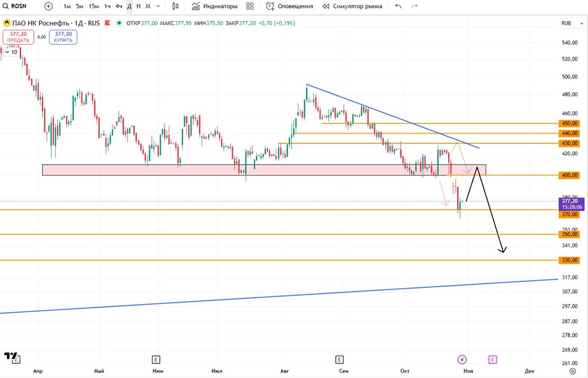Image resolution: width=588 pixels, height=378 pixels.
Task: Open the multi-chart layout grid icon
Action: point(250,6)
